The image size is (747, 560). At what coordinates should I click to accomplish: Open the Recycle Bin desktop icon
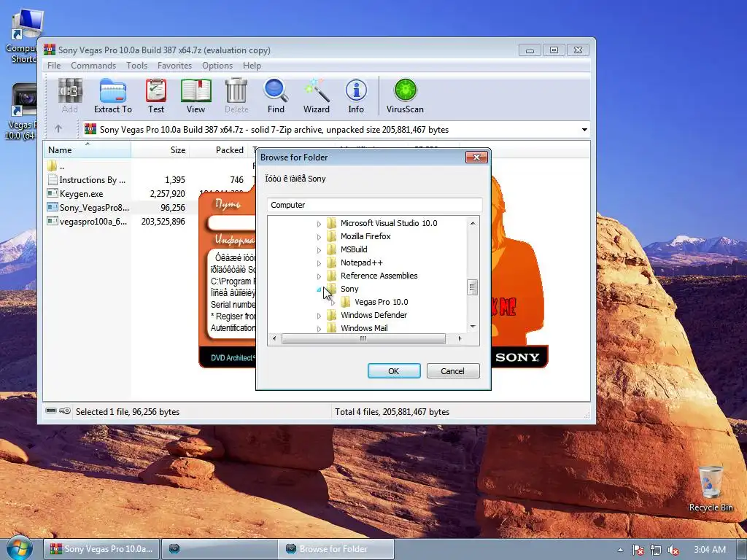711,489
